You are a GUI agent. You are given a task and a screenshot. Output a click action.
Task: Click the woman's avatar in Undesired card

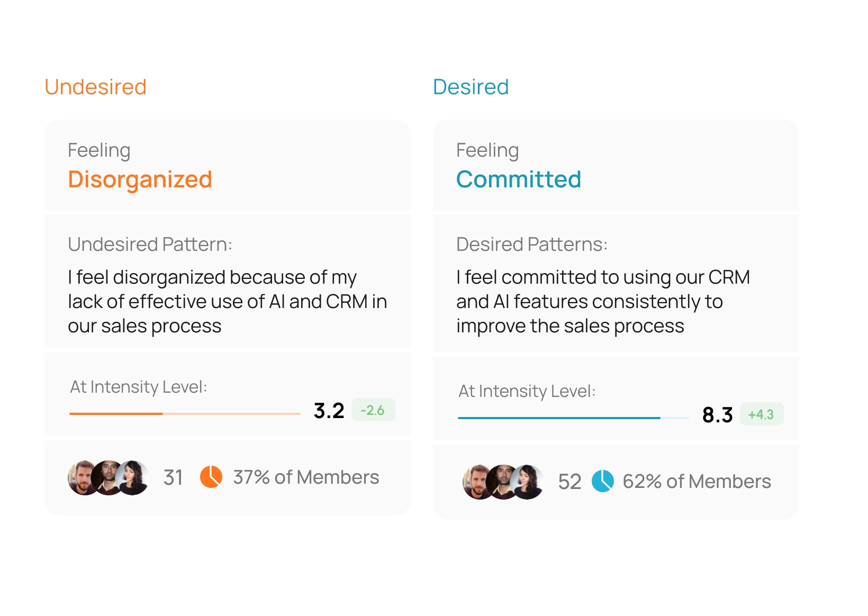(133, 477)
